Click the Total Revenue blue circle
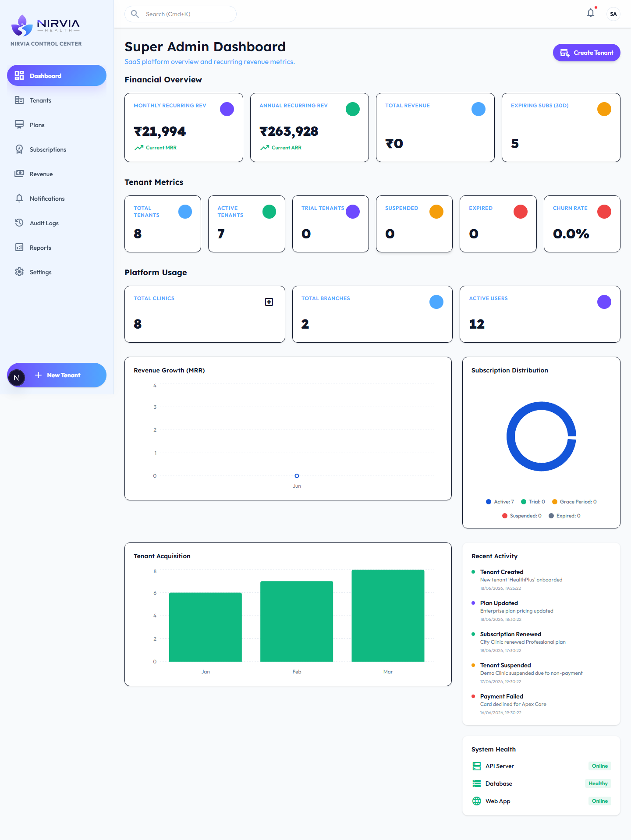Image resolution: width=631 pixels, height=840 pixels. 479,109
